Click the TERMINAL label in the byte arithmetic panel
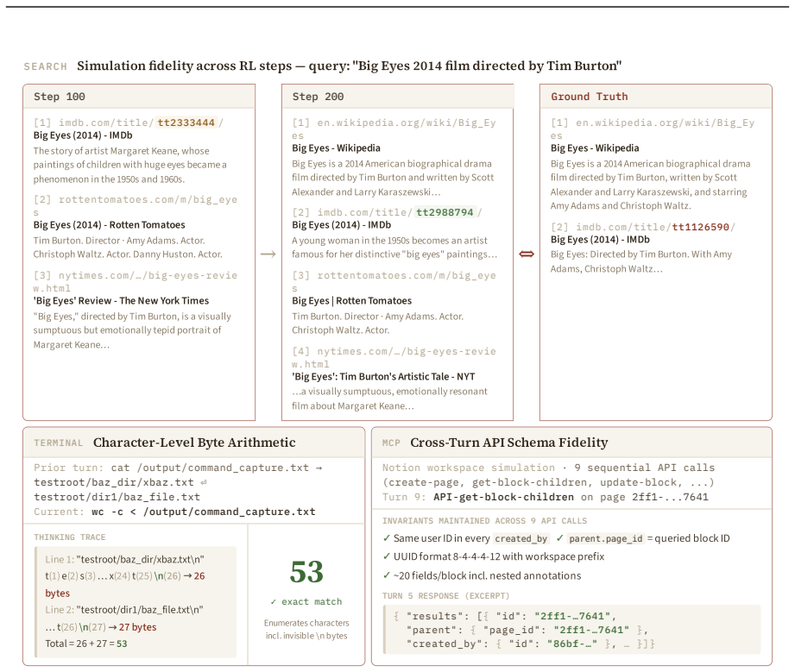795x672 pixels. [59, 443]
